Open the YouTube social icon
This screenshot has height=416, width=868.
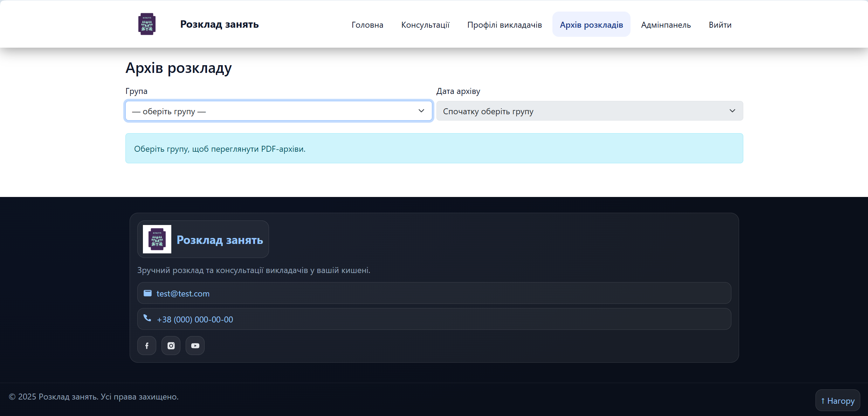195,346
